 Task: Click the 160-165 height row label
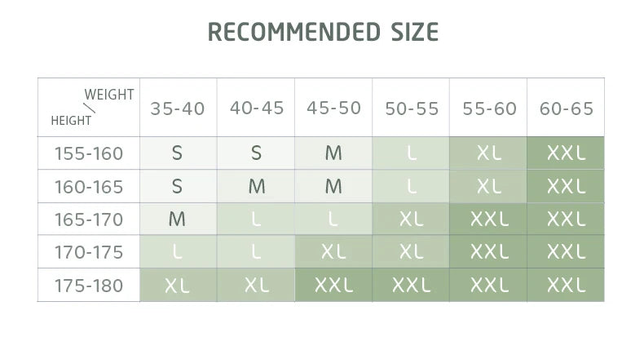click(89, 187)
